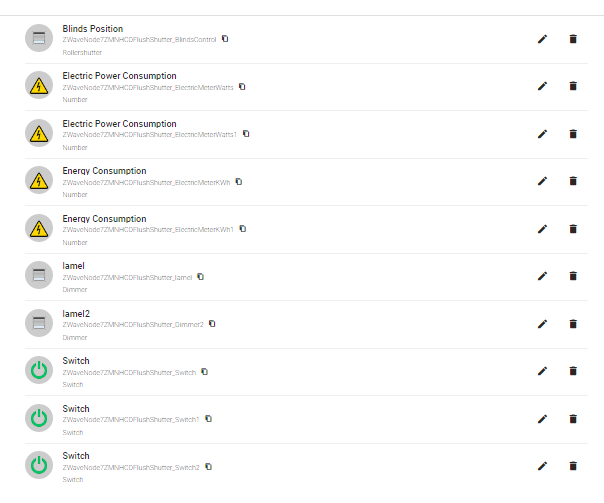This screenshot has width=604, height=503.
Task: Delete the lamel dimmer item
Action: 573,276
